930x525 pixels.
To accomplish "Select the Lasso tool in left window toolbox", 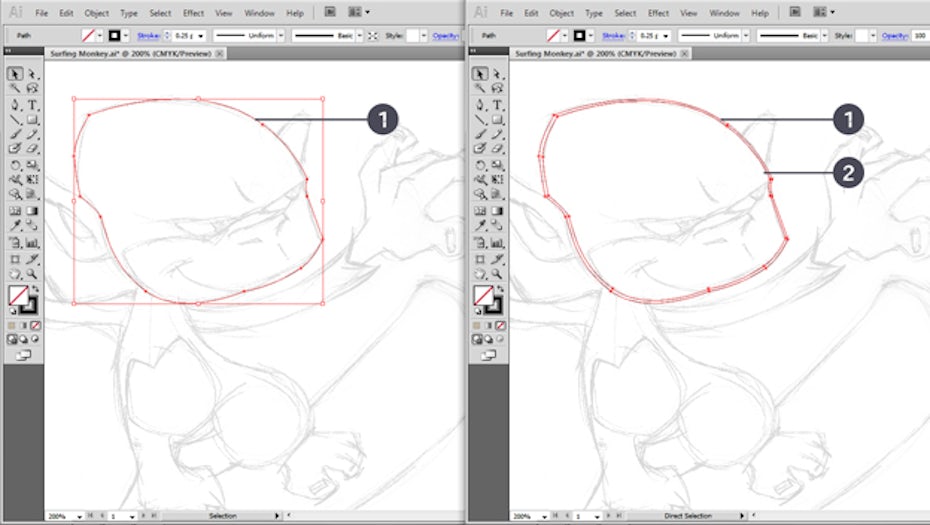I will pos(32,89).
